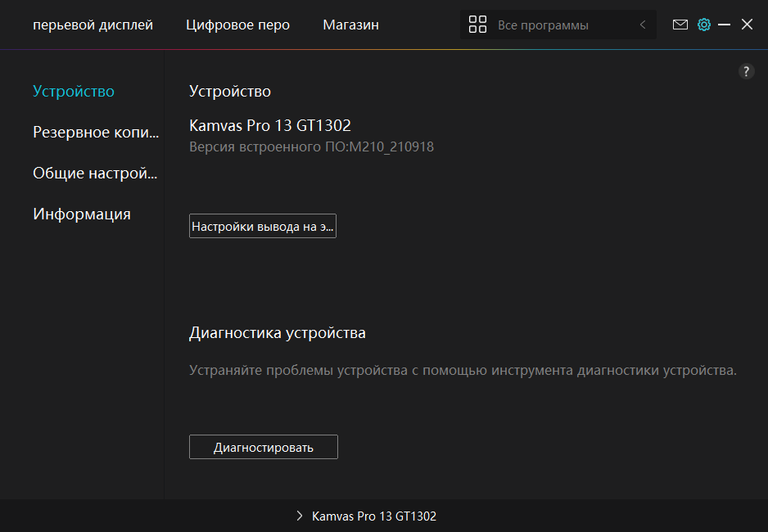Click the Настройки вывода на экран button

point(263,227)
